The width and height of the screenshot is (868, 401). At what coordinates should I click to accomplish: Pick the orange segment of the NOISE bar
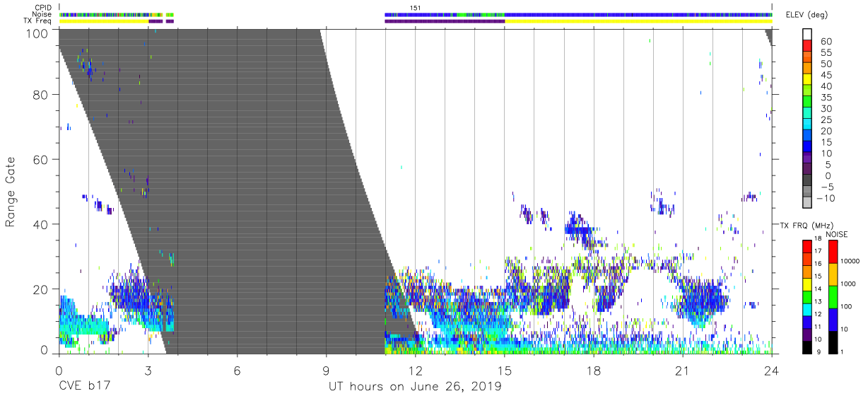tap(833, 274)
